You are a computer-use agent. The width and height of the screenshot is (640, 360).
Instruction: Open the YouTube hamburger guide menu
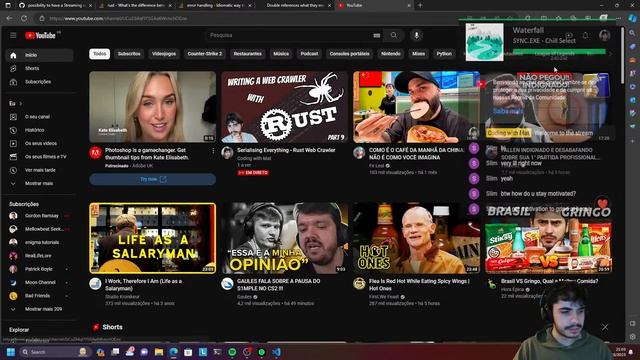tap(13, 36)
